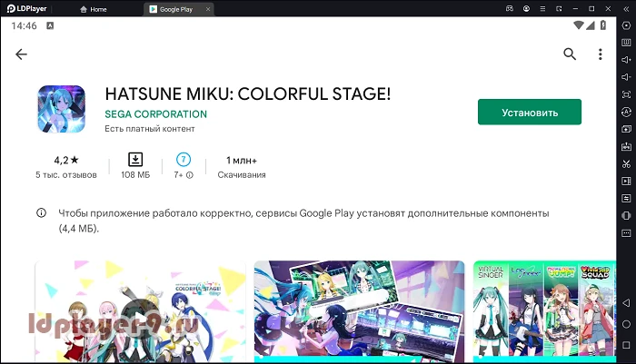Go back using the arrow in Google Play
This screenshot has height=364, width=636.
pos(21,54)
